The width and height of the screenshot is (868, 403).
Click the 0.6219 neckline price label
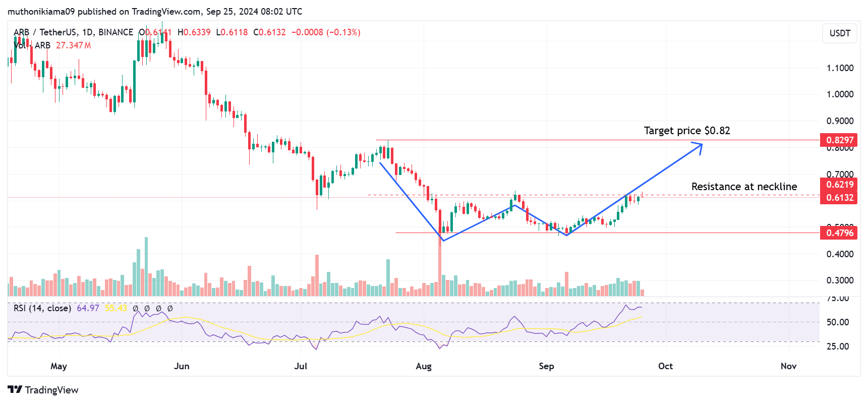pos(840,185)
